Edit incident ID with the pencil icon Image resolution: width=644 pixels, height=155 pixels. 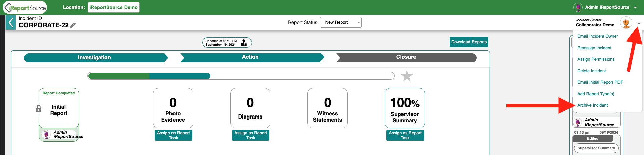tap(73, 25)
